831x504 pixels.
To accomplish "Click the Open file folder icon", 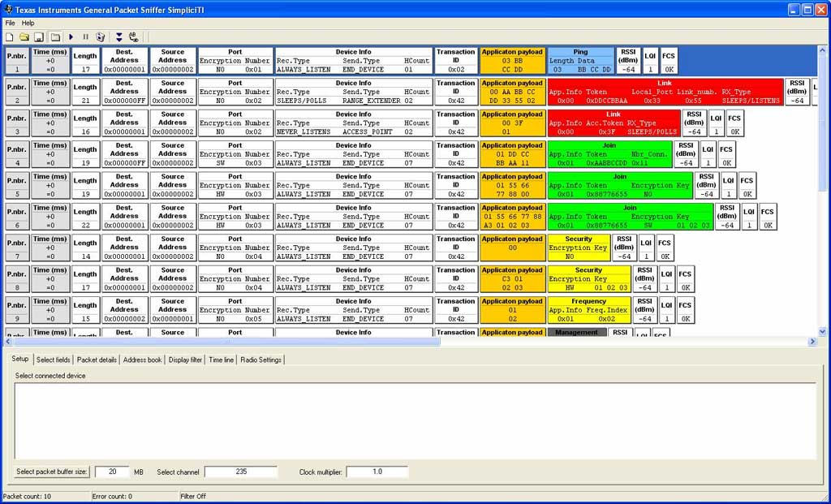I will coord(24,37).
